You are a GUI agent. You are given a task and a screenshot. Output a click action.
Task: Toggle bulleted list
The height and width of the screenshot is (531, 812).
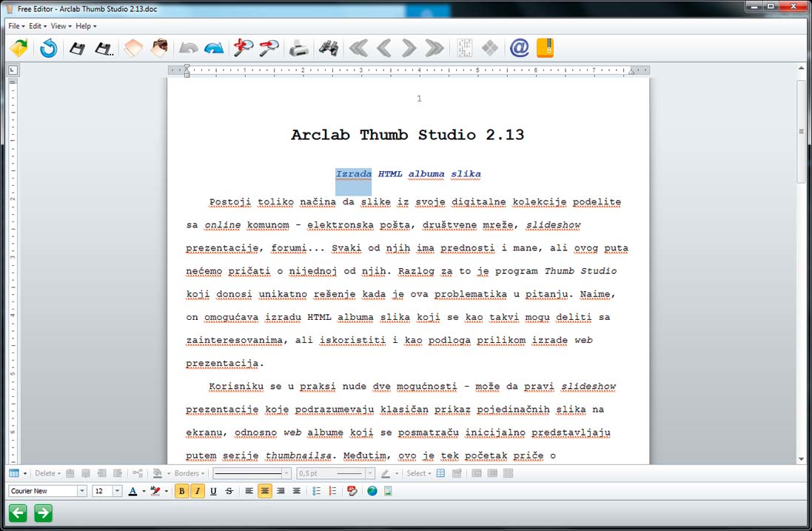[x=316, y=490]
